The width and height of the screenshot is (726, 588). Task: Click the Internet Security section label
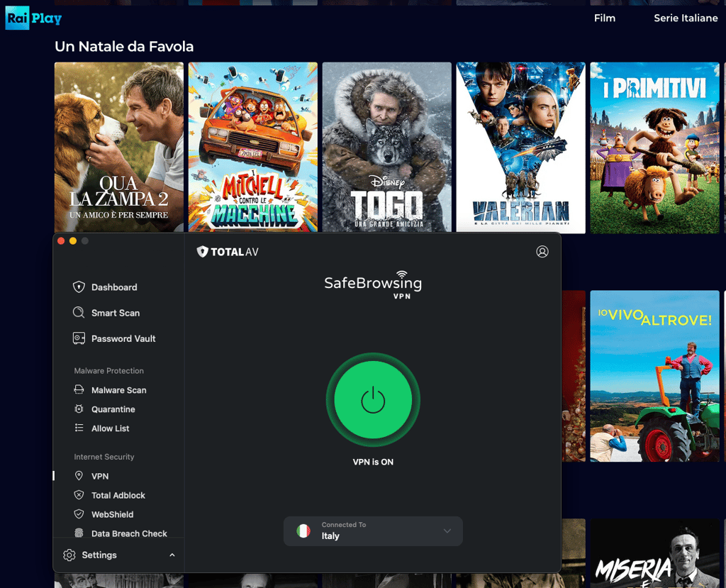click(104, 457)
